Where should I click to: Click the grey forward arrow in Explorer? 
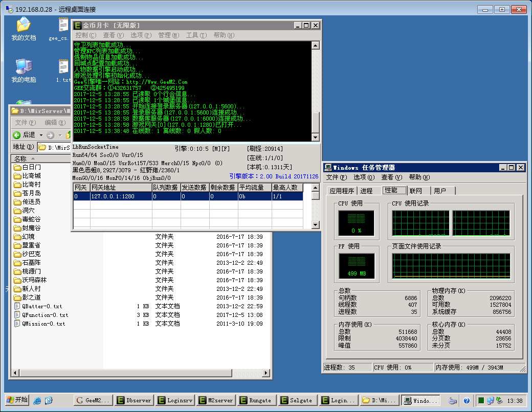(50, 135)
